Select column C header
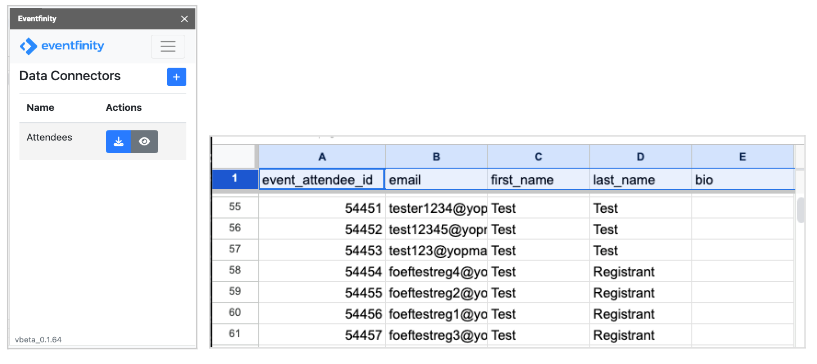817x364 pixels. [538, 157]
